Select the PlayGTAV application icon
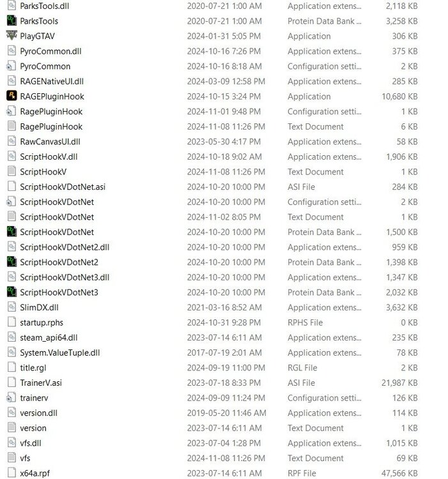 tap(12, 35)
